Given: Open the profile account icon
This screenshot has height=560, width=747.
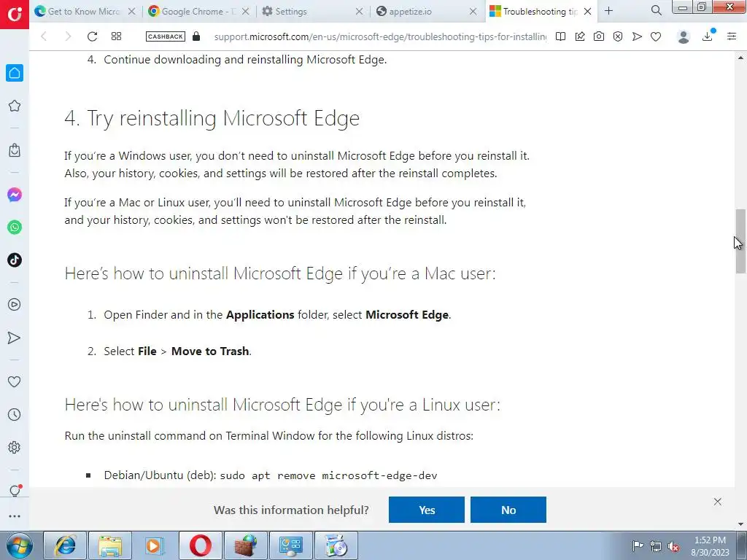Looking at the screenshot, I should [x=684, y=36].
